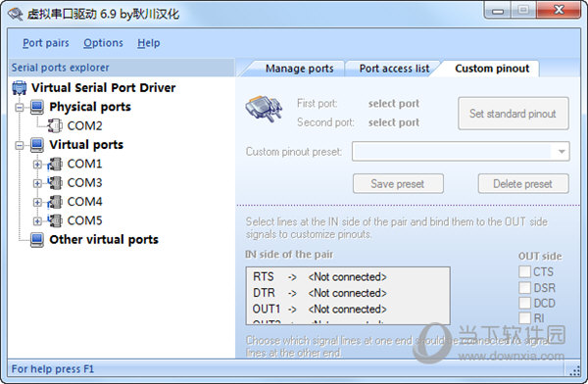Enable the DSR checkbox
Viewport: 588px width, 384px height.
coord(524,288)
